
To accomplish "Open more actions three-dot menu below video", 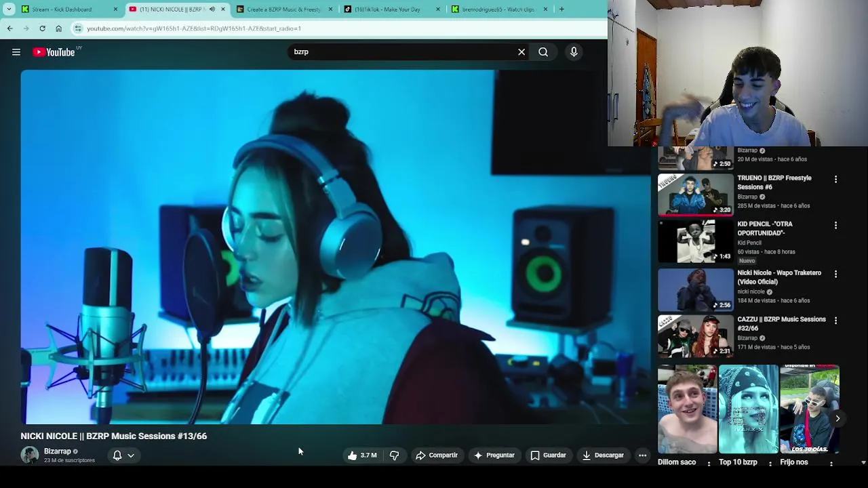I will tap(642, 455).
